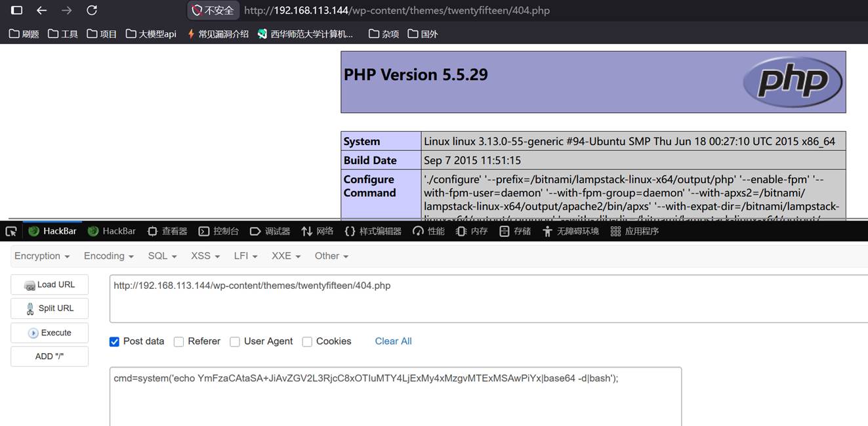Click the PHP logo image
868x426 pixels.
(x=793, y=82)
